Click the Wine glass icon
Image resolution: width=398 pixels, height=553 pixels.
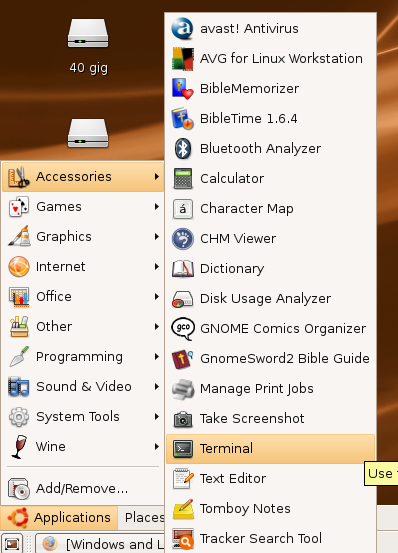pos(19,446)
